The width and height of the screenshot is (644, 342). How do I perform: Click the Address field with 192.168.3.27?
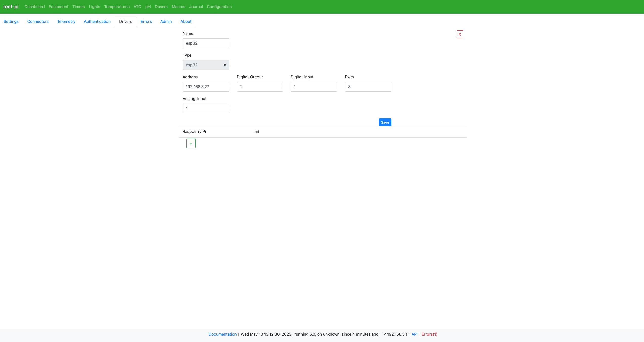point(206,87)
